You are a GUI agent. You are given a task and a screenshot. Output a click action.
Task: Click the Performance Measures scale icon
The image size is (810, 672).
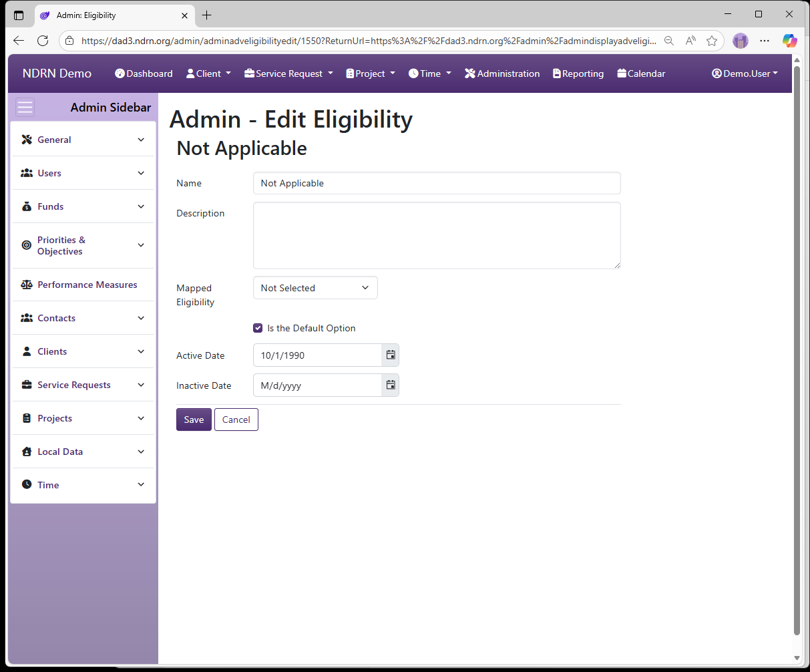click(x=27, y=285)
